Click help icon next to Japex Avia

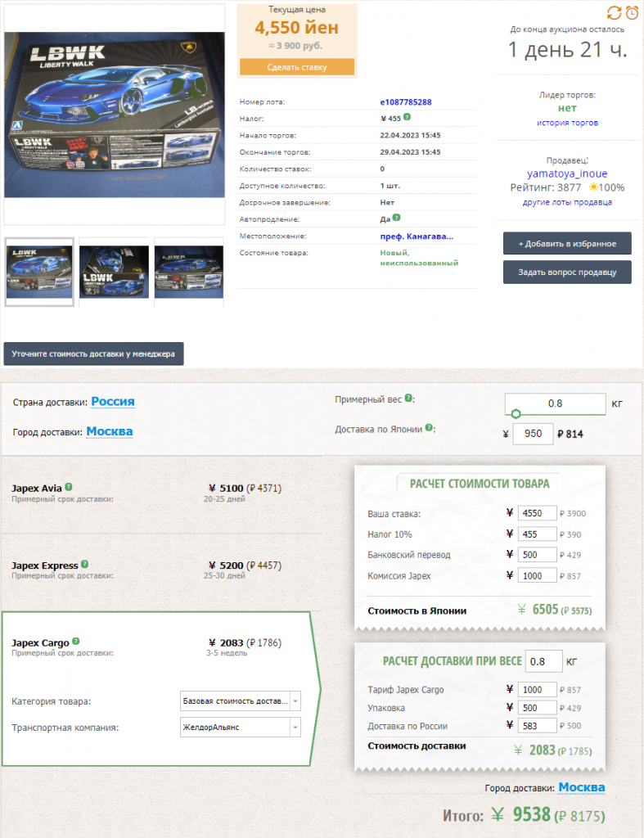69,487
